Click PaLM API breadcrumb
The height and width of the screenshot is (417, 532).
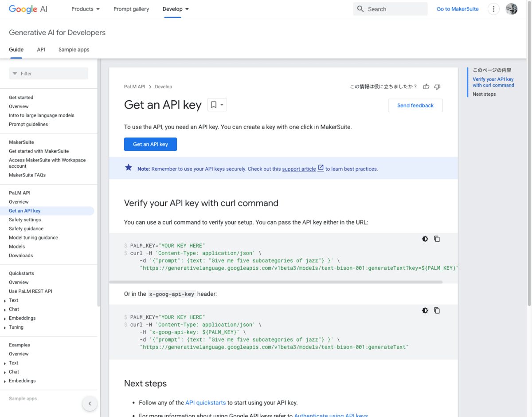click(135, 87)
